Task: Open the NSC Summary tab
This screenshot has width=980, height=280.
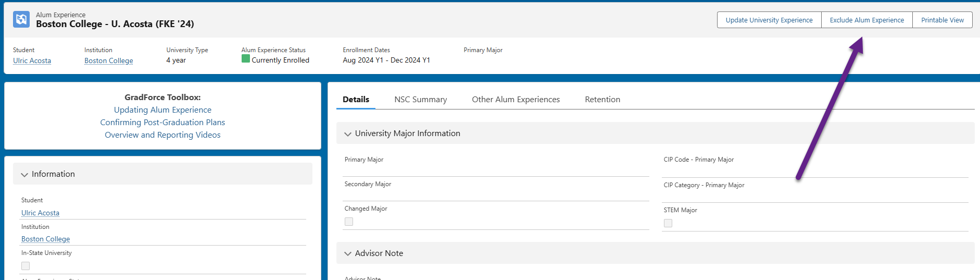Action: coord(421,99)
